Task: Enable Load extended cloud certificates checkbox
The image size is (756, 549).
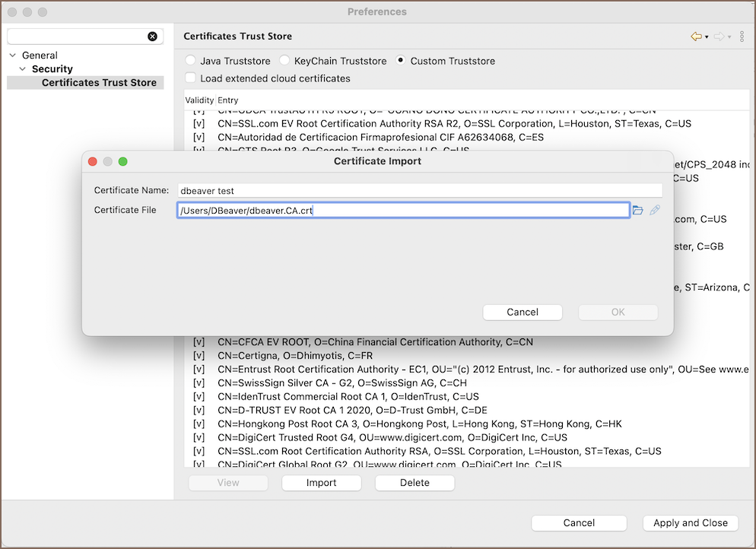Action: (190, 78)
